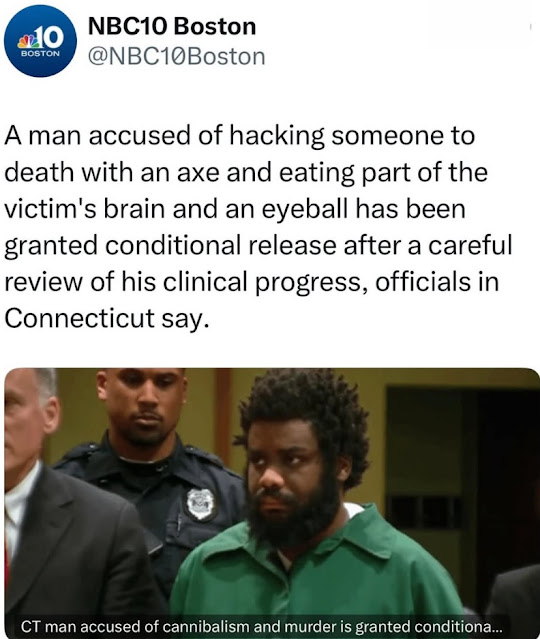Click the police officer's silver badge
Image resolution: width=540 pixels, height=639 pixels.
click(x=200, y=504)
